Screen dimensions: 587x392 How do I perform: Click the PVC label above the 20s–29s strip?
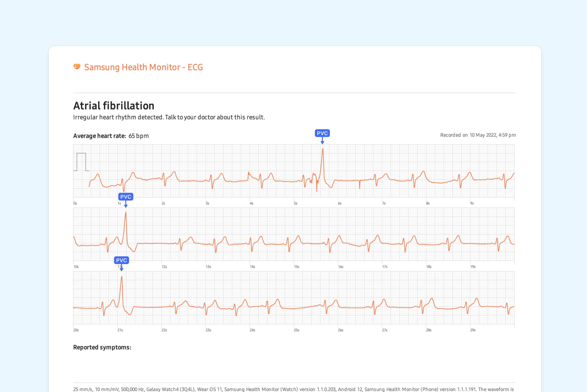coord(121,260)
